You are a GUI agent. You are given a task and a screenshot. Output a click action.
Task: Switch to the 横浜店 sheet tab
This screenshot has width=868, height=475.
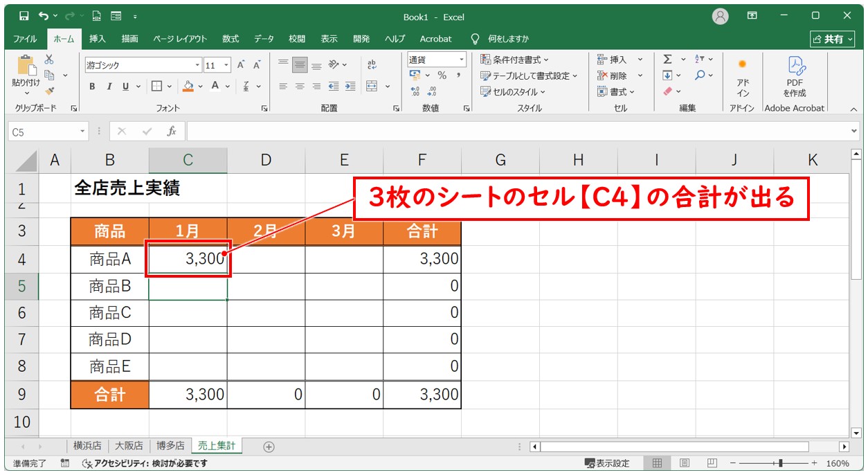(87, 446)
